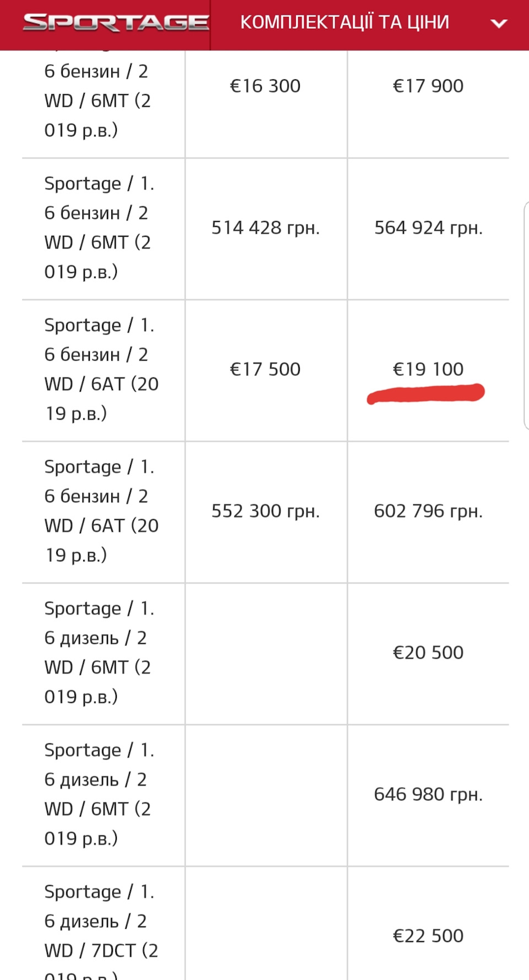
Task: Select the €16 300 price cell
Action: tap(265, 86)
